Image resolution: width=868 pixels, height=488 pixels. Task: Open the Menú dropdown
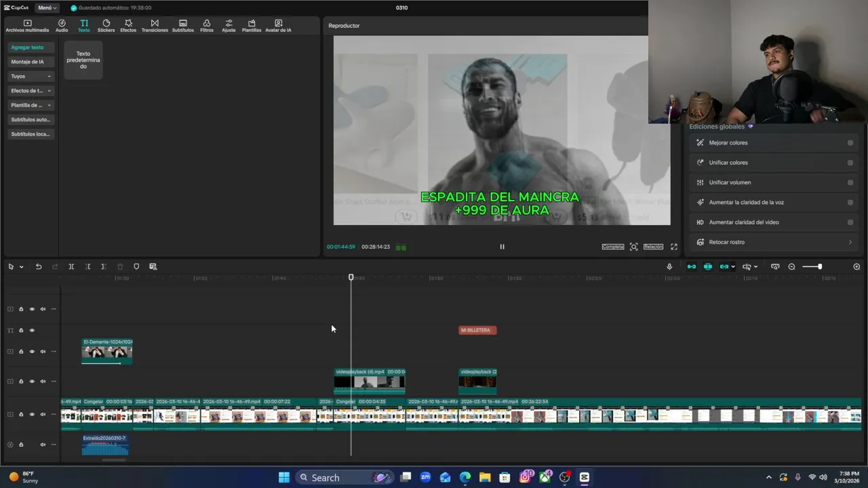pos(47,7)
